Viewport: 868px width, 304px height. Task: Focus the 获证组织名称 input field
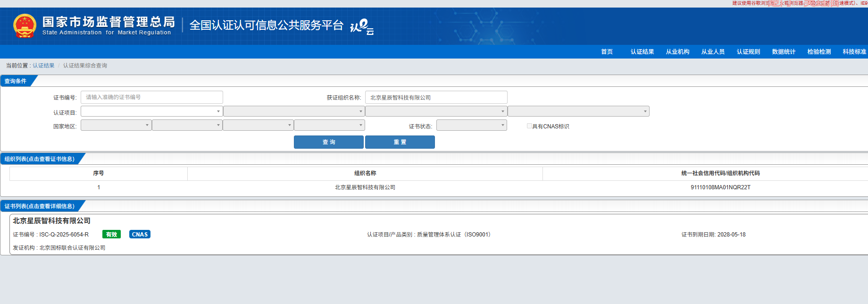[436, 97]
